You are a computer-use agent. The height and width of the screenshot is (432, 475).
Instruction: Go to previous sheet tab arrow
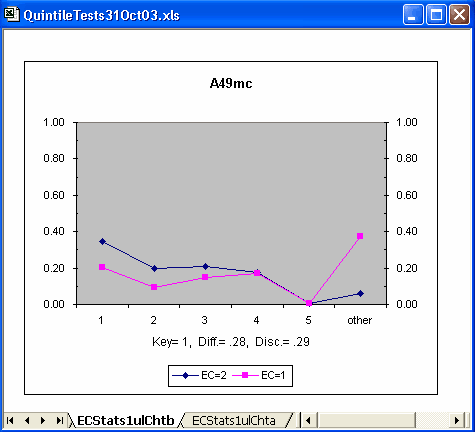coord(27,421)
